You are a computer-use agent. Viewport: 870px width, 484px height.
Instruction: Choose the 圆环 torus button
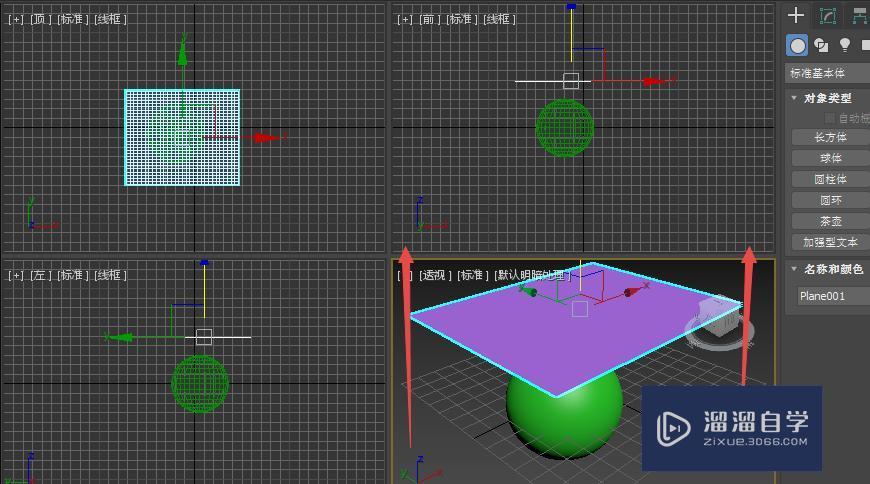pyautogui.click(x=831, y=200)
